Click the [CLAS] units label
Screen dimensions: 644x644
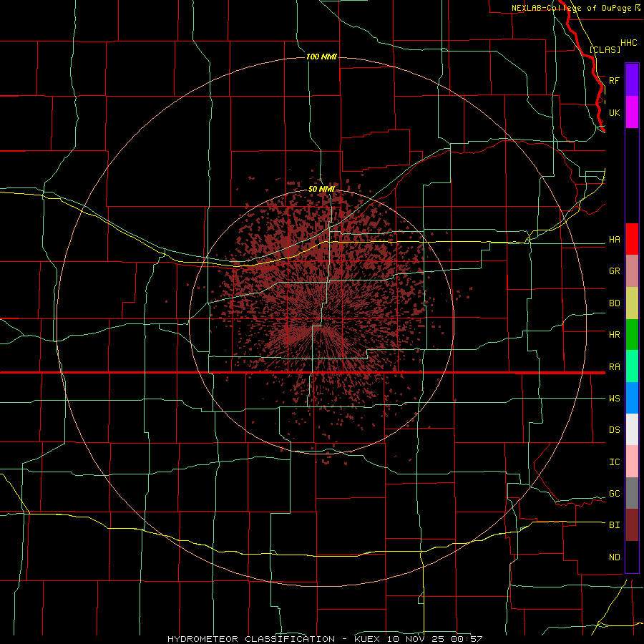(605, 49)
